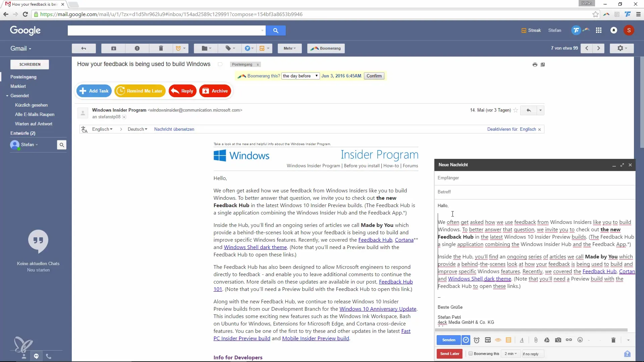Open the Posteingang folder
Image resolution: width=644 pixels, height=362 pixels.
(x=23, y=77)
